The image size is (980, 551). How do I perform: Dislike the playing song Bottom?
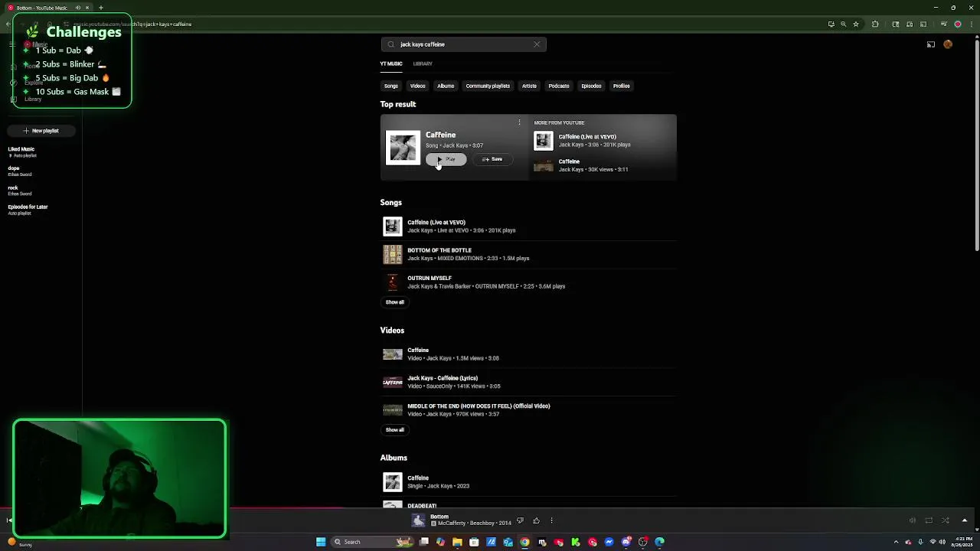click(x=520, y=520)
